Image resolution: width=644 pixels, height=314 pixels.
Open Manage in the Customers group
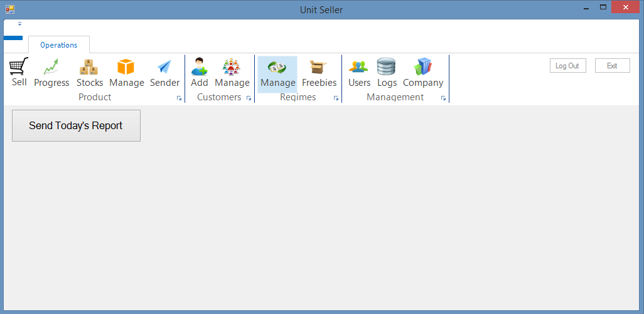coord(232,73)
